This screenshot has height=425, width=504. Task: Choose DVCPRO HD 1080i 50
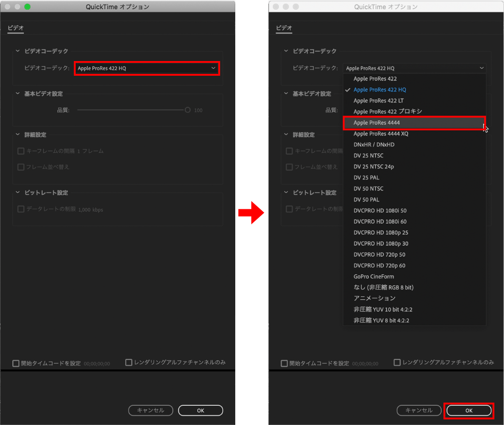(x=414, y=210)
